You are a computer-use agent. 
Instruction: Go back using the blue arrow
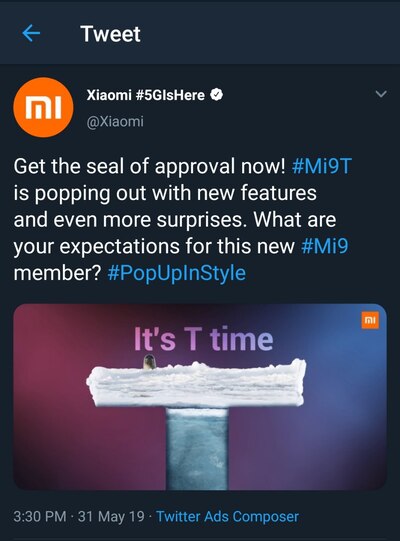31,33
